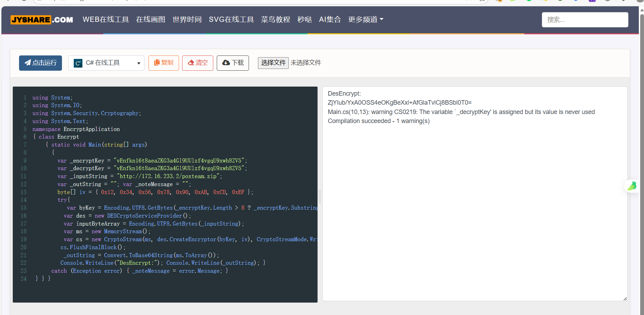Focus the 搜索 search input field
644x315 pixels.
[x=585, y=20]
